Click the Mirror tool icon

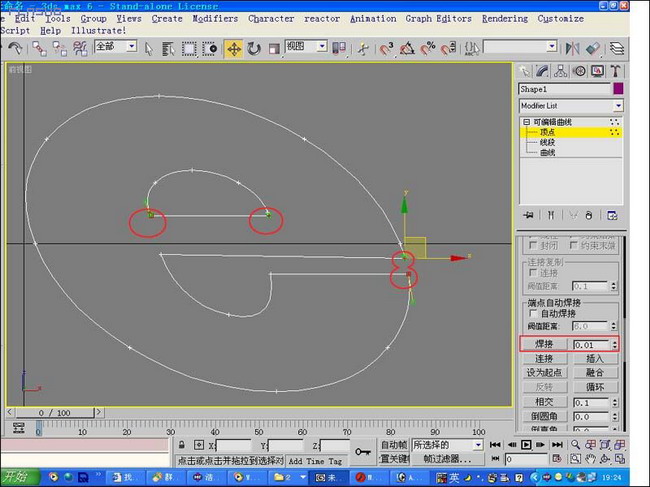(x=572, y=49)
